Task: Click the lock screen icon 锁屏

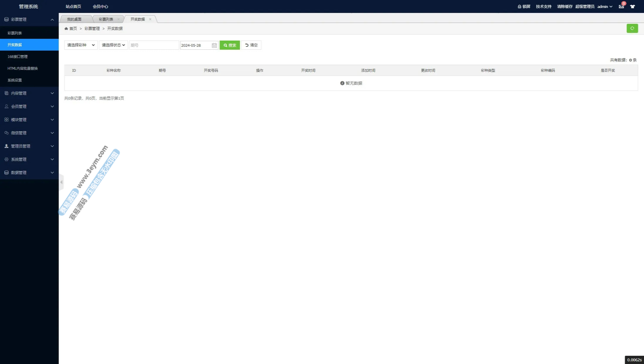Action: click(524, 6)
